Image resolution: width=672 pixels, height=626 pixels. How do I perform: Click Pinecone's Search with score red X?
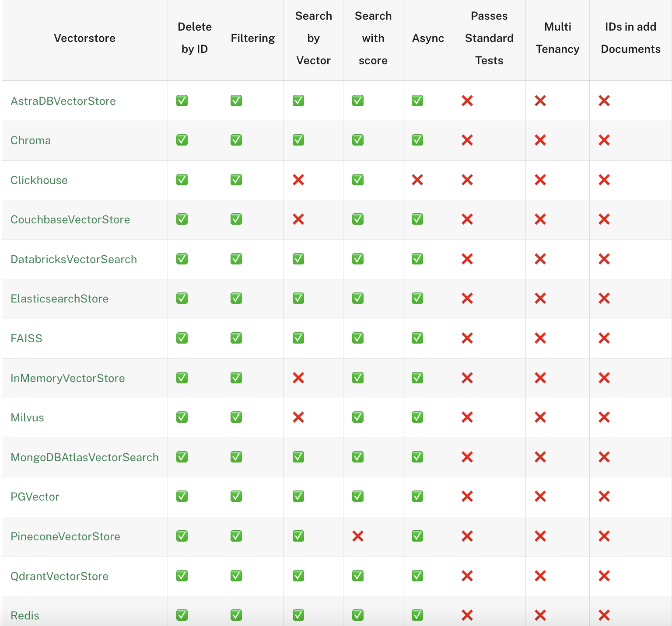coord(358,536)
